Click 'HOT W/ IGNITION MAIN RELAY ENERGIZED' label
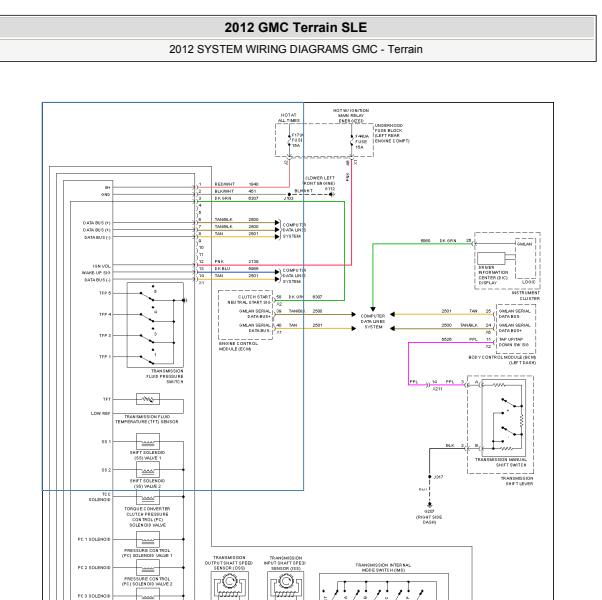 coord(351,116)
